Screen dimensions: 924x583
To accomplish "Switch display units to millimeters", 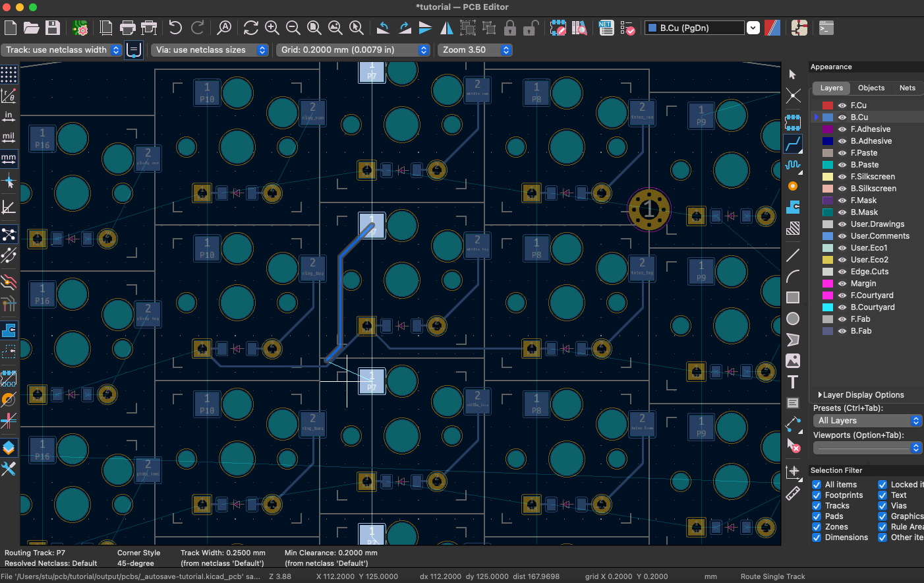I will coord(9,158).
